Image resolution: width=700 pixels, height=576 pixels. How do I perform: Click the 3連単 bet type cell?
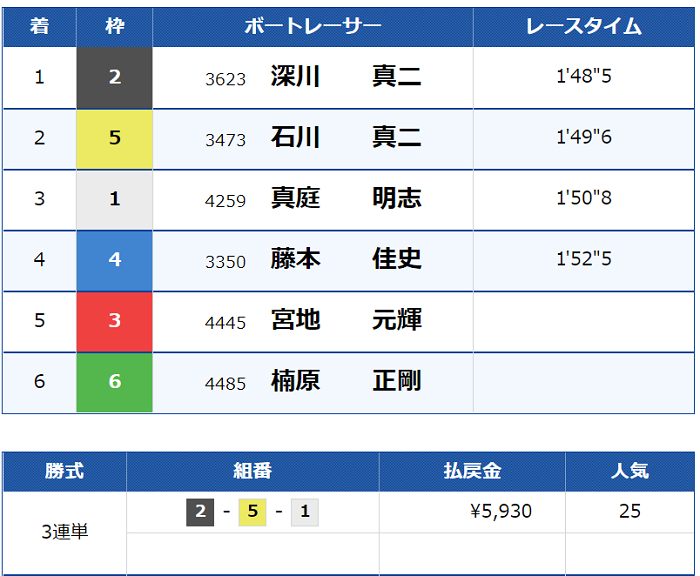point(65,532)
